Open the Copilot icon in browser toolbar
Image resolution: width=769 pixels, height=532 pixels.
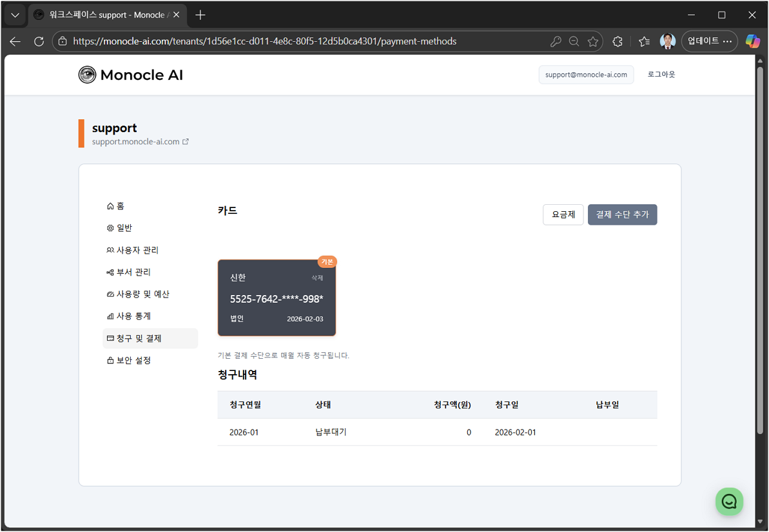[752, 41]
